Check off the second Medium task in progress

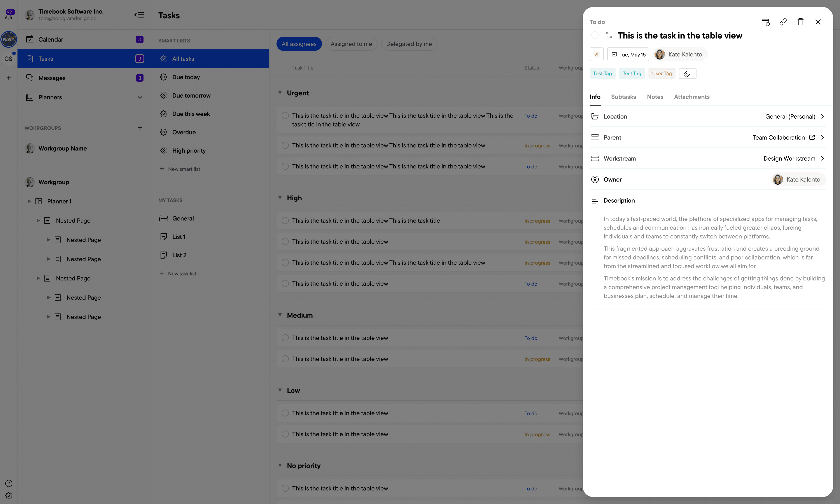click(x=285, y=359)
